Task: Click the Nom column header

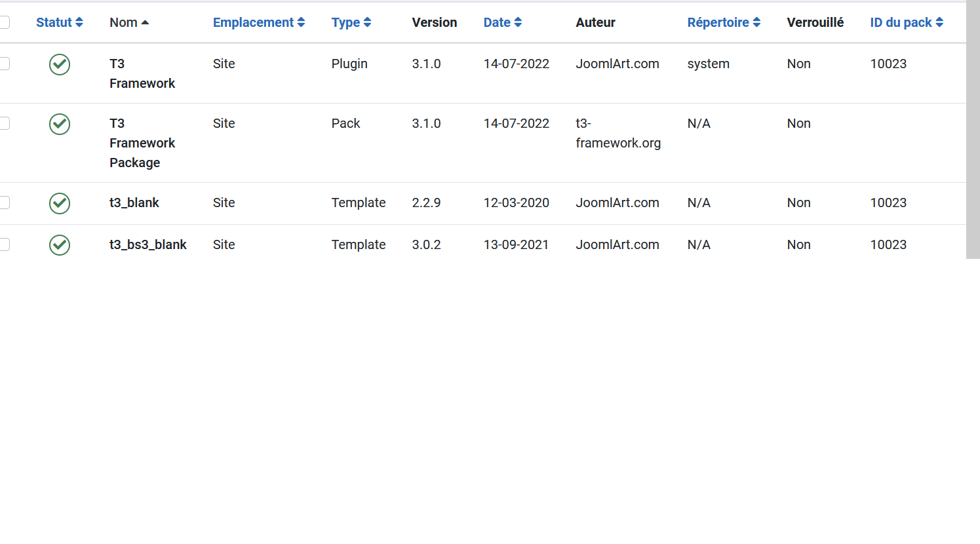Action: [123, 22]
